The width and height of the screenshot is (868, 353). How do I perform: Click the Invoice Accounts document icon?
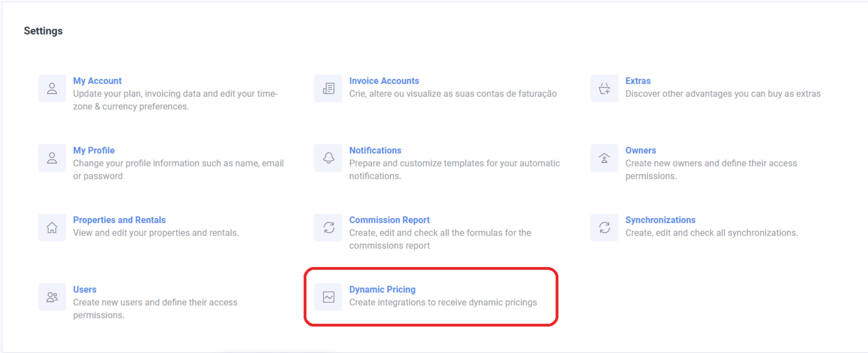pos(328,89)
